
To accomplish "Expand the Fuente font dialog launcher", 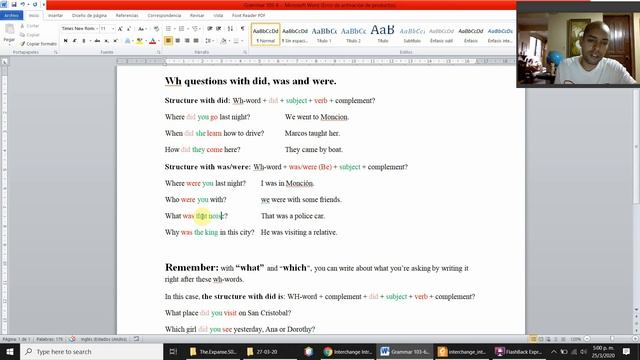I will tap(159, 52).
